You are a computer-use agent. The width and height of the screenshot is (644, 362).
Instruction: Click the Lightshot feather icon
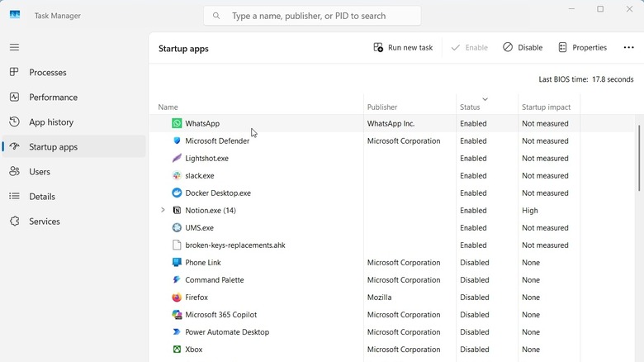pyautogui.click(x=177, y=158)
